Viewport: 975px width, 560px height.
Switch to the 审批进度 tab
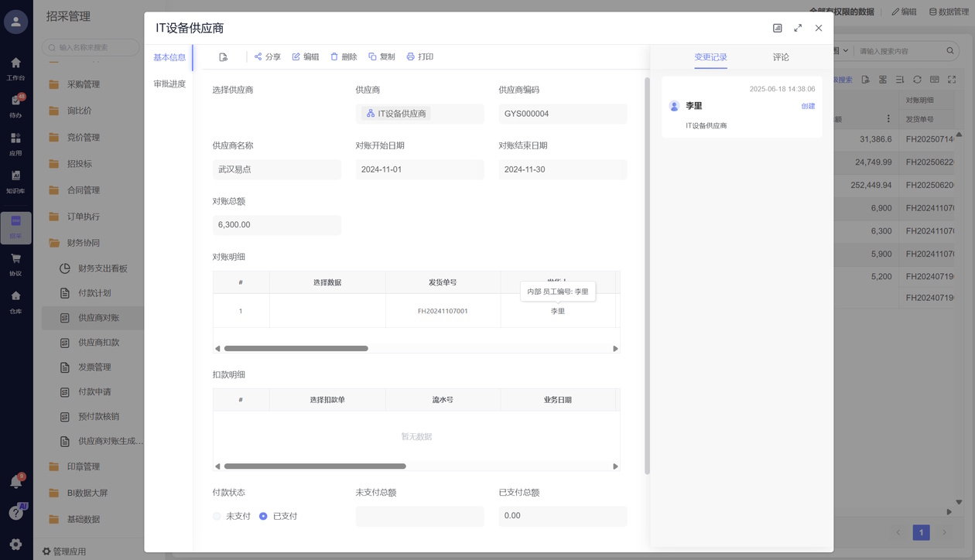point(169,84)
